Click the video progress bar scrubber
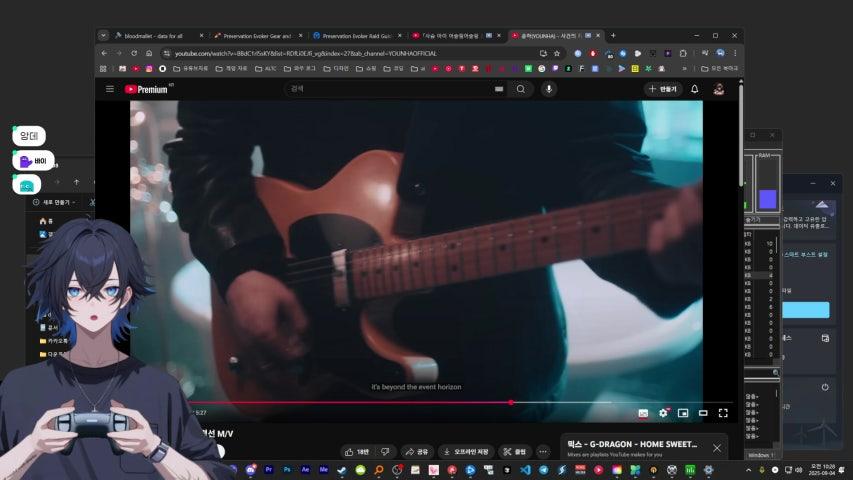853x480 pixels. pyautogui.click(x=511, y=402)
